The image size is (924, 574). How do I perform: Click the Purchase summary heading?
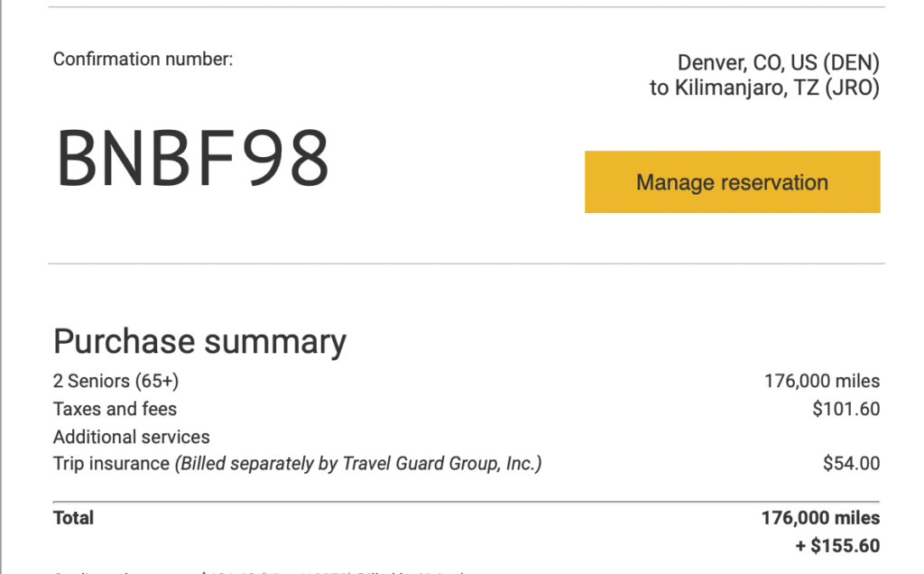click(x=199, y=341)
